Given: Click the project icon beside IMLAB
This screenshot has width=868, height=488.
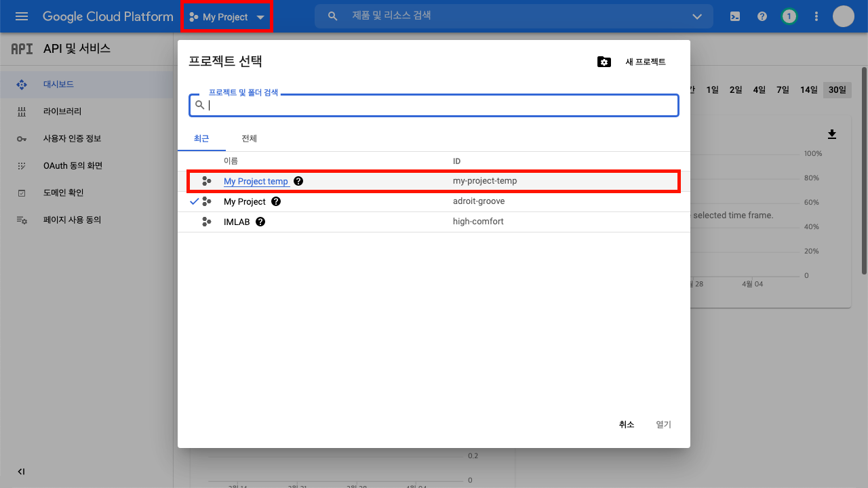Looking at the screenshot, I should (x=207, y=222).
